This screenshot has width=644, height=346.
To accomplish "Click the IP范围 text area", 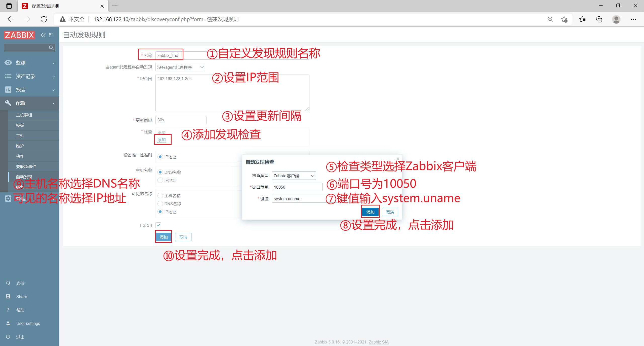I will pyautogui.click(x=232, y=93).
